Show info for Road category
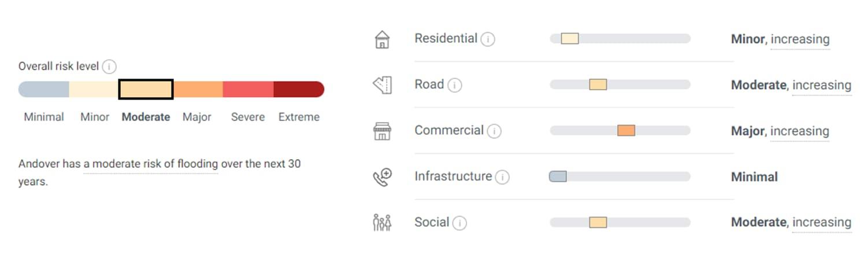 coord(455,86)
